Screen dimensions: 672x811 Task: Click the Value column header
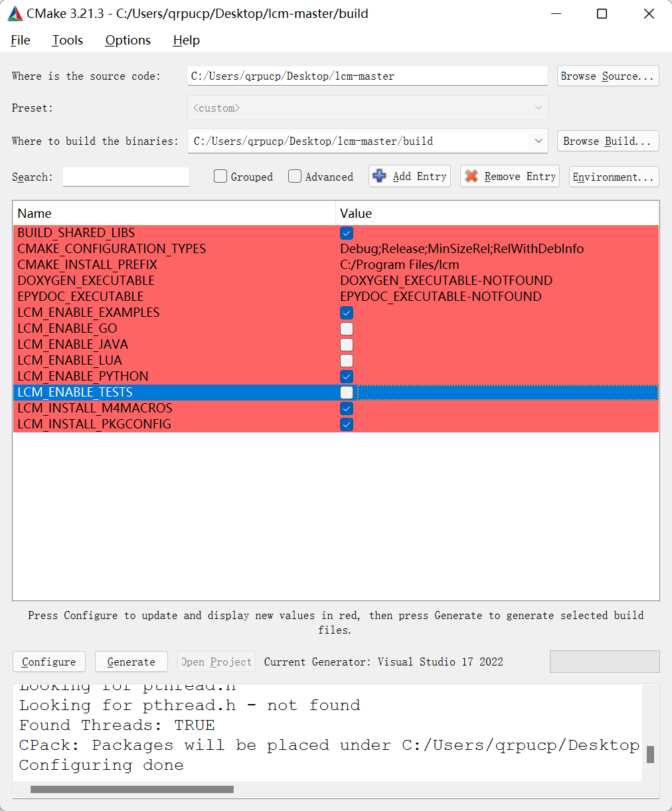497,213
